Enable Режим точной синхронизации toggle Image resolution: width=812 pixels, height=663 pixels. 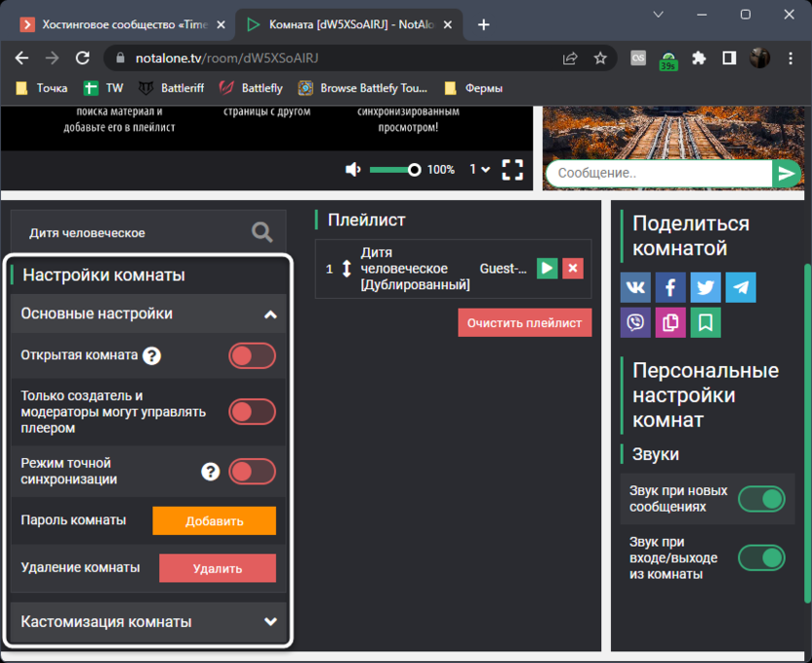252,472
